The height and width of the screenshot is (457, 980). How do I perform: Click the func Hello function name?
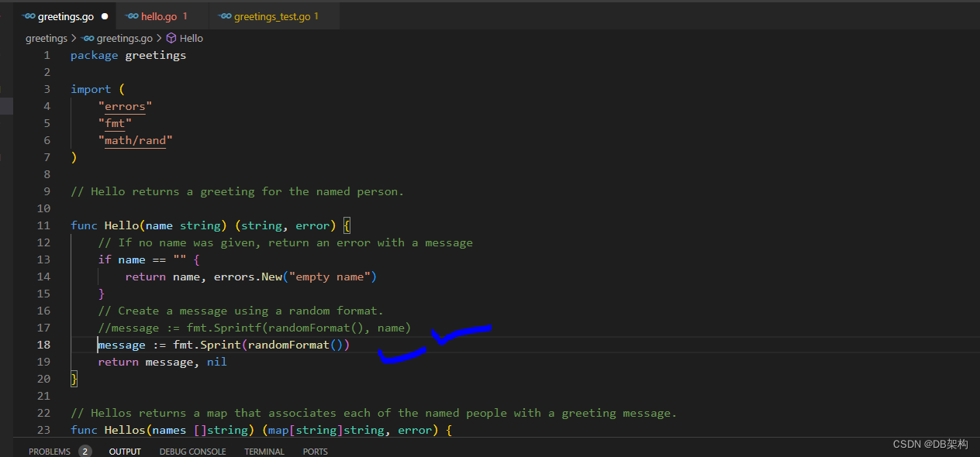122,225
